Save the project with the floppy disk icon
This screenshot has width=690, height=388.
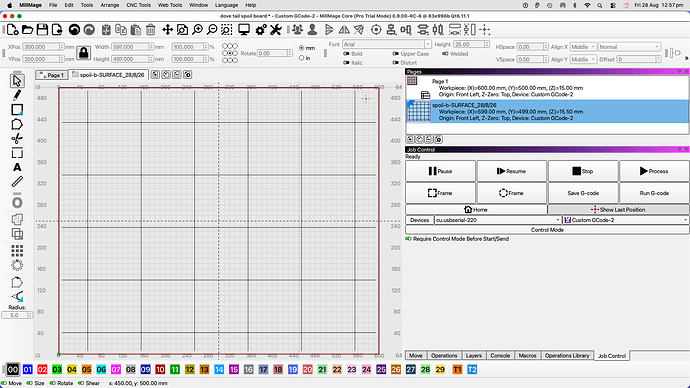click(x=42, y=29)
